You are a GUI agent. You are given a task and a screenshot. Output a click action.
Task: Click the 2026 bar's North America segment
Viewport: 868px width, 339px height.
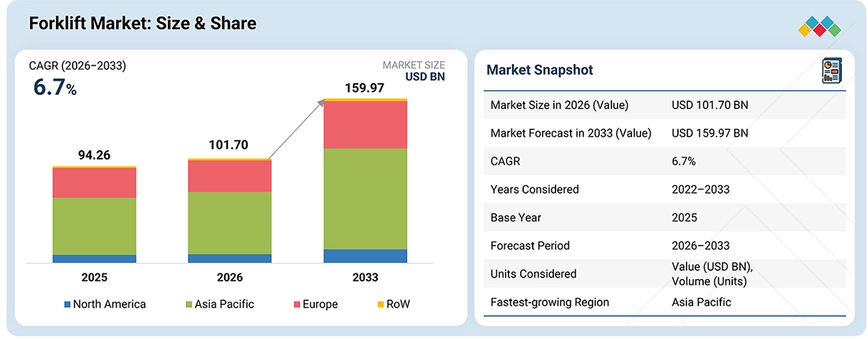pos(230,258)
